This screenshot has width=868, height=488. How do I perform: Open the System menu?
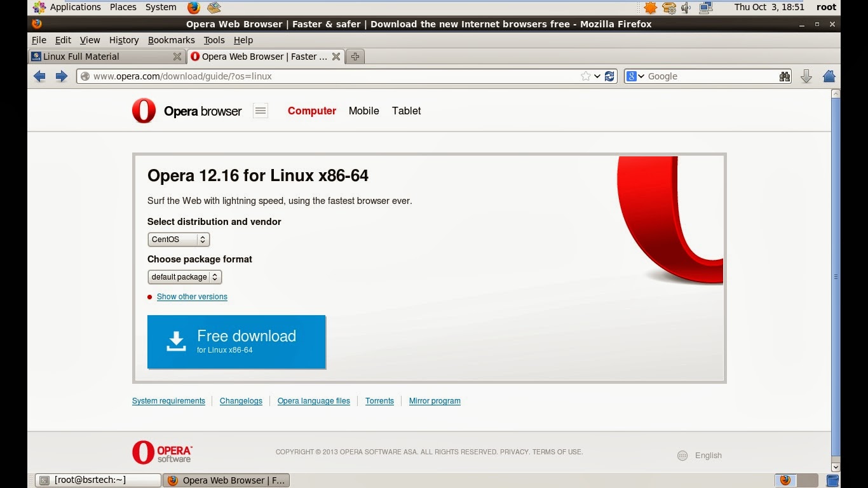(x=161, y=8)
